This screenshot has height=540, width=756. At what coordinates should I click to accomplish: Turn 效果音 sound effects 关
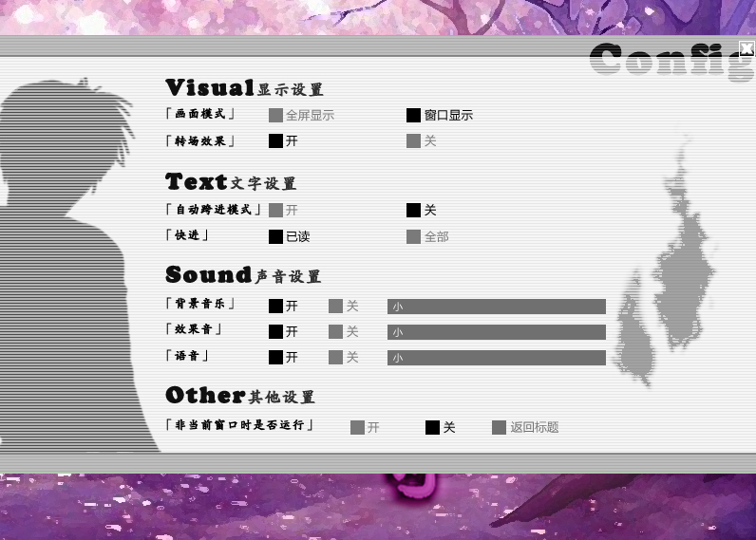click(x=343, y=331)
